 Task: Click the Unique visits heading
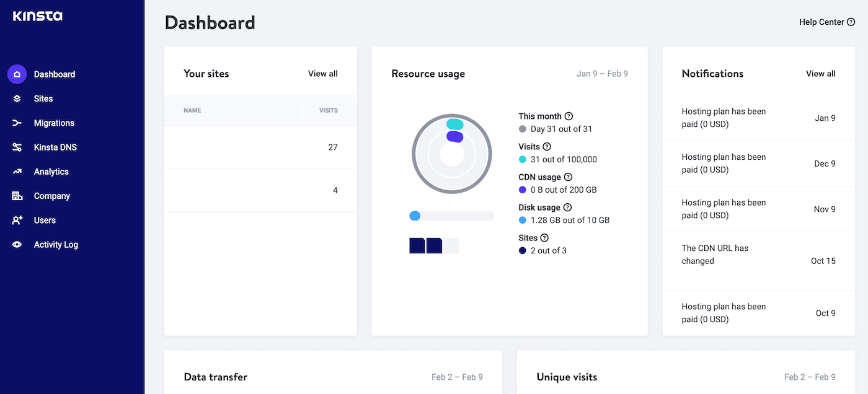pyautogui.click(x=567, y=377)
